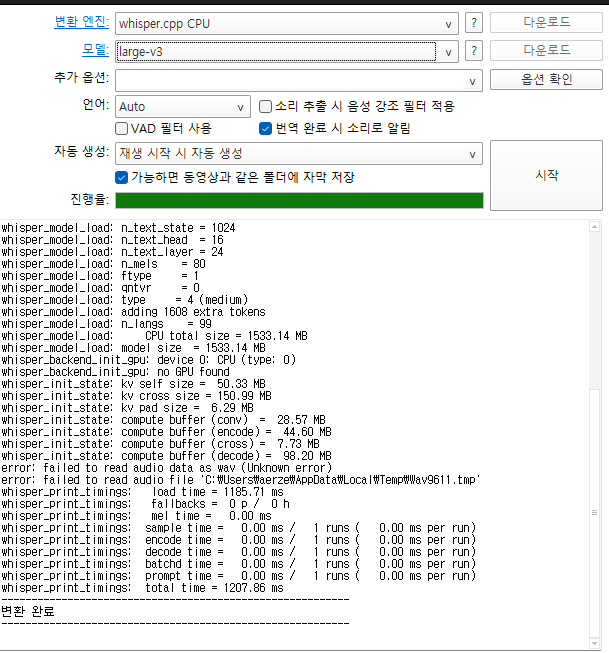Click the 'device 0: CPU (type: 0)' line
The width and height of the screenshot is (609, 653).
(x=149, y=360)
